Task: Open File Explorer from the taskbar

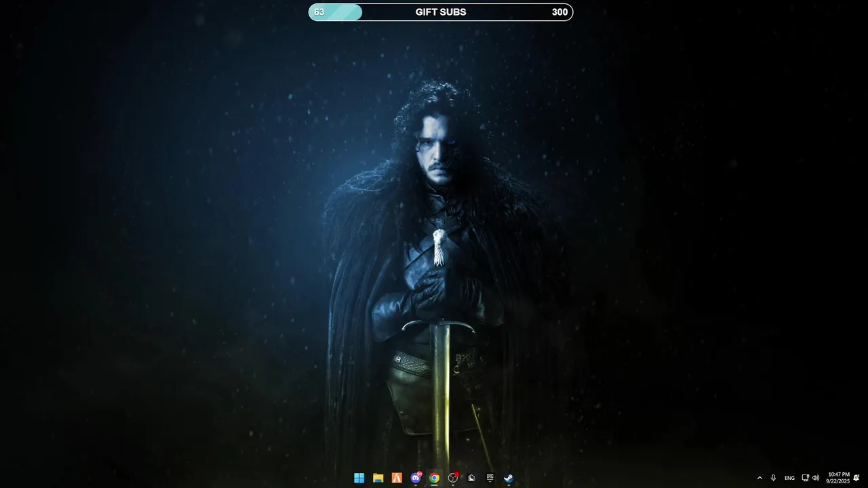Action: 378,478
